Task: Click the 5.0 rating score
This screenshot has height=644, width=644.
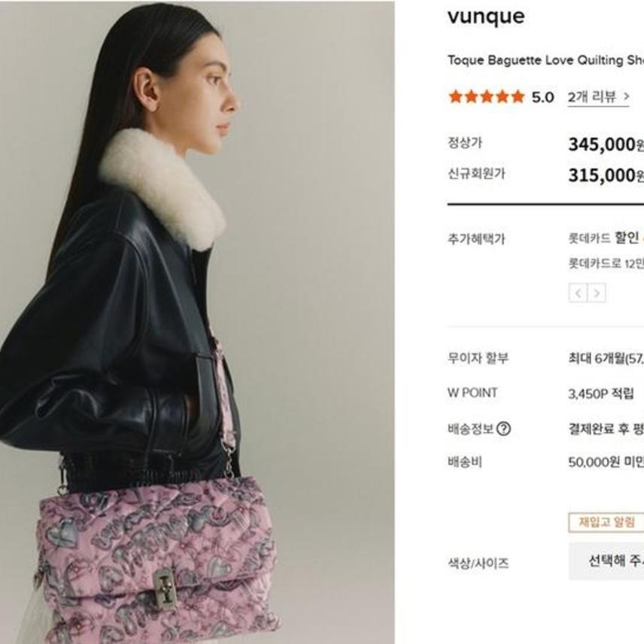Action: 543,97
